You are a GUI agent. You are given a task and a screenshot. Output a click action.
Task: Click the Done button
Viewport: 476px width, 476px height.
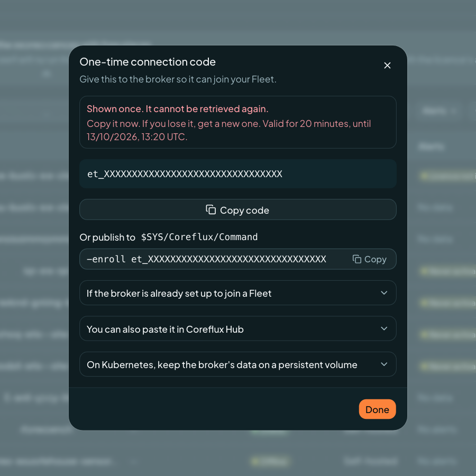[377, 409]
